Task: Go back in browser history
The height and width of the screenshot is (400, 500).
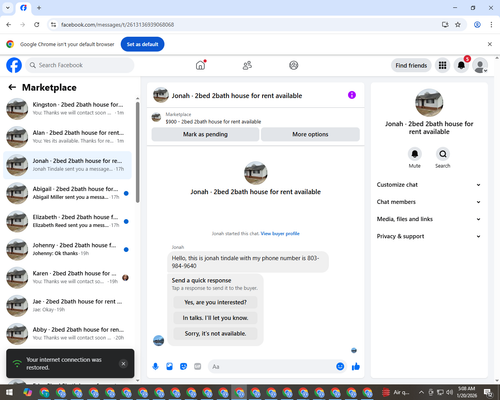Action: 9,25
